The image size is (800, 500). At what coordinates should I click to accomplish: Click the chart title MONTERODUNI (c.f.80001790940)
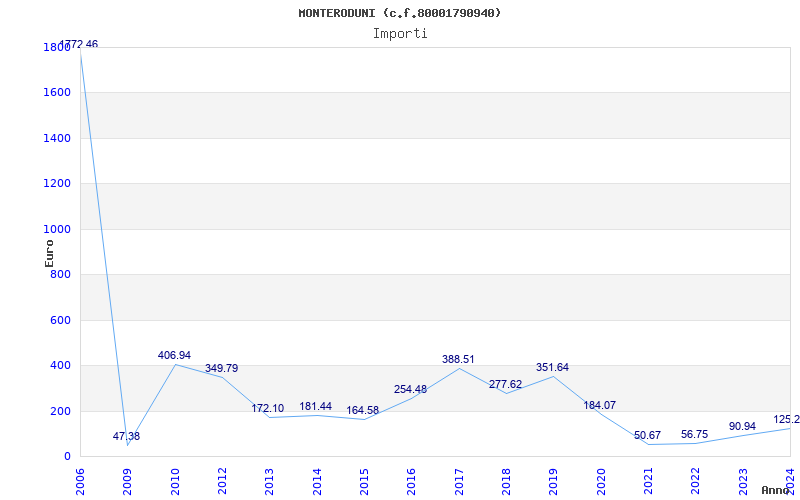click(x=400, y=13)
